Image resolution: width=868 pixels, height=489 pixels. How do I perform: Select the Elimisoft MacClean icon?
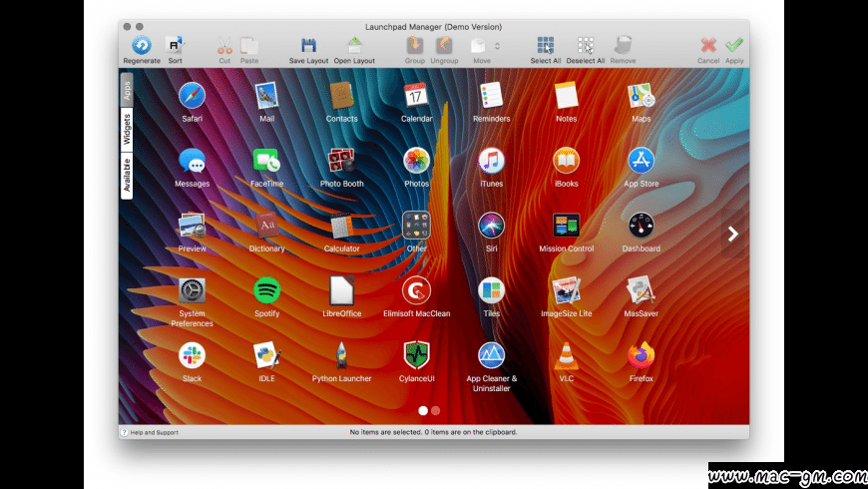416,290
